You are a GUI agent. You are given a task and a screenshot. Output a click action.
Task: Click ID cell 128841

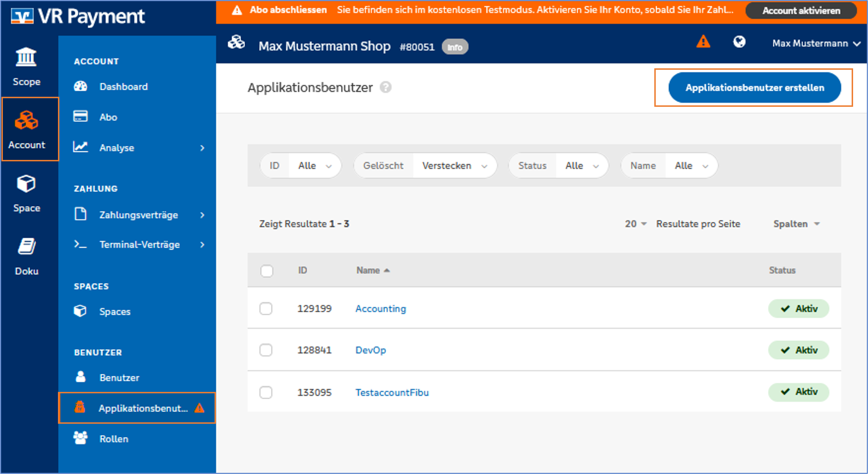coord(314,350)
